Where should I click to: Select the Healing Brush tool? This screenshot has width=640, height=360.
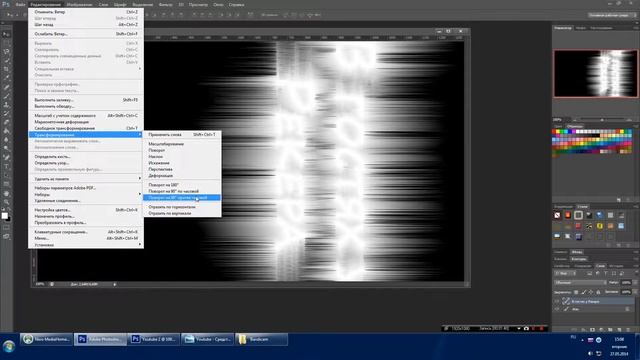(6, 87)
